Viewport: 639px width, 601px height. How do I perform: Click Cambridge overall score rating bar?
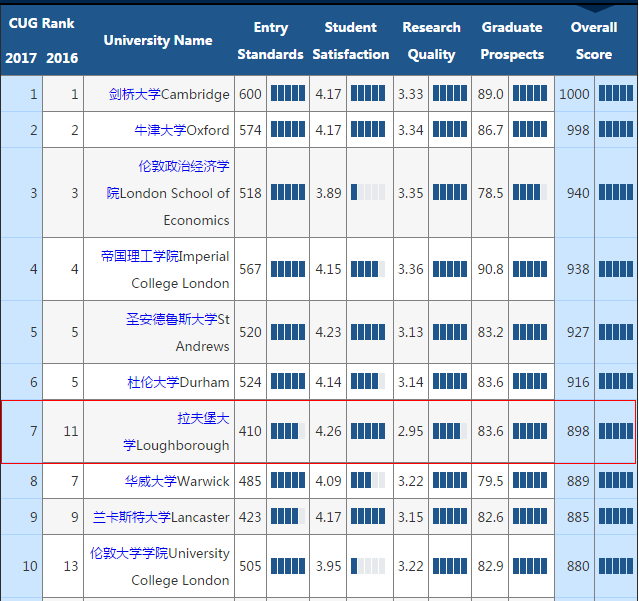click(x=616, y=93)
